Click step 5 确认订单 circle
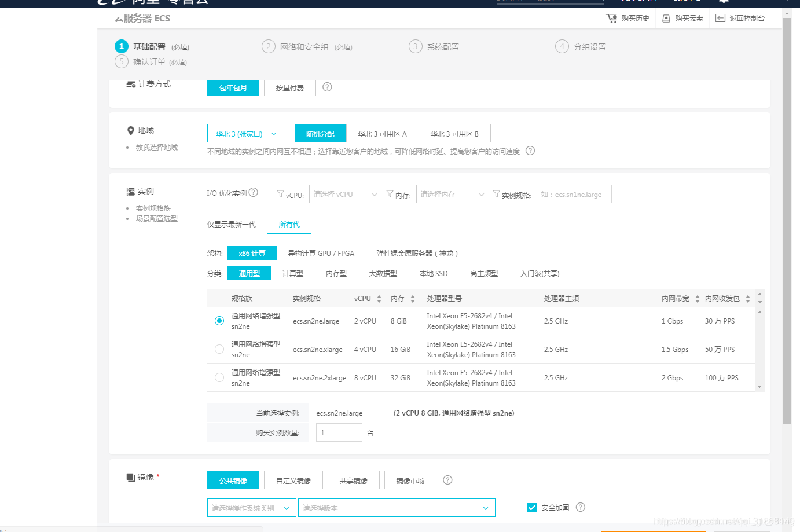 tap(122, 61)
